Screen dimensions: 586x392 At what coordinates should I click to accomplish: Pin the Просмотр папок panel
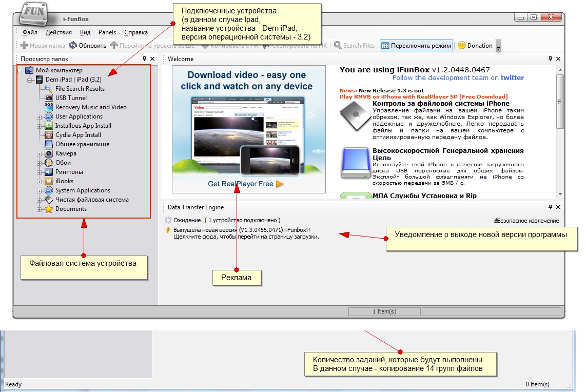(x=144, y=58)
